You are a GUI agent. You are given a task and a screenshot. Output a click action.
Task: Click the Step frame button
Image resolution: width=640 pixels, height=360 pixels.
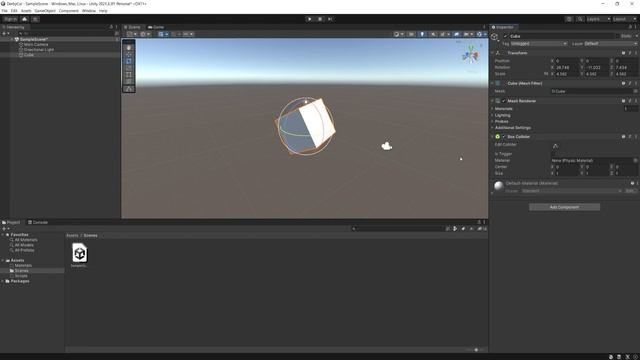coord(330,19)
